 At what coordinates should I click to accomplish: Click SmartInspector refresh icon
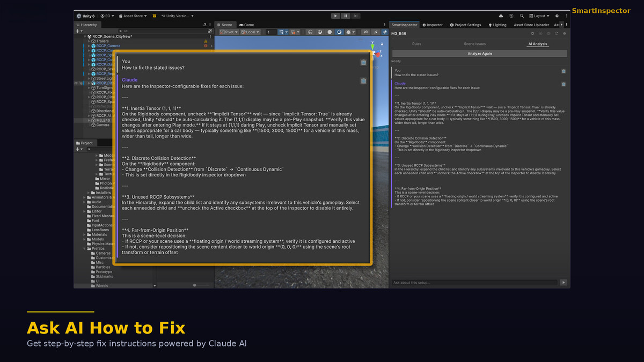(557, 33)
